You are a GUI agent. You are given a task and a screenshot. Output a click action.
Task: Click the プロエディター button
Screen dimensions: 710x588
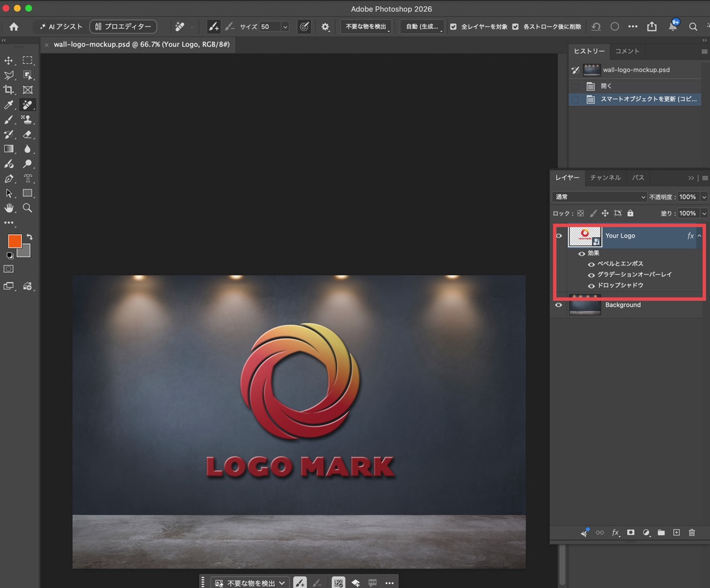(123, 27)
